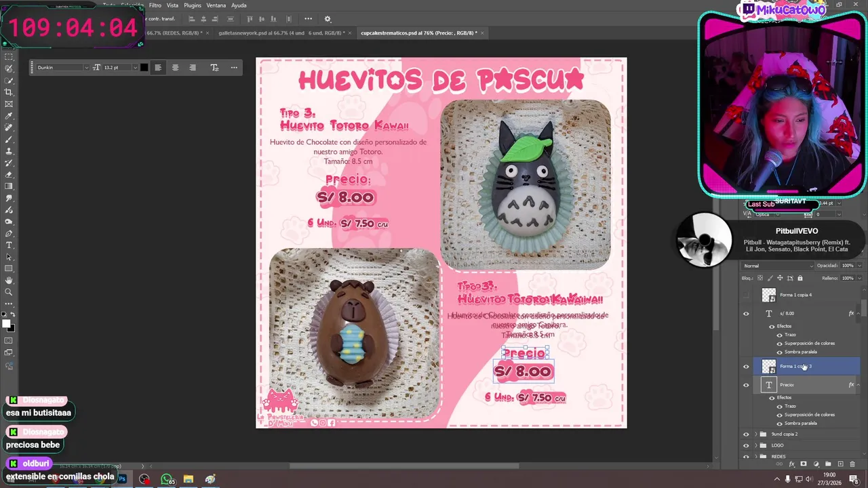This screenshot has width=868, height=488.
Task: Select the Crop tool
Action: point(9,92)
